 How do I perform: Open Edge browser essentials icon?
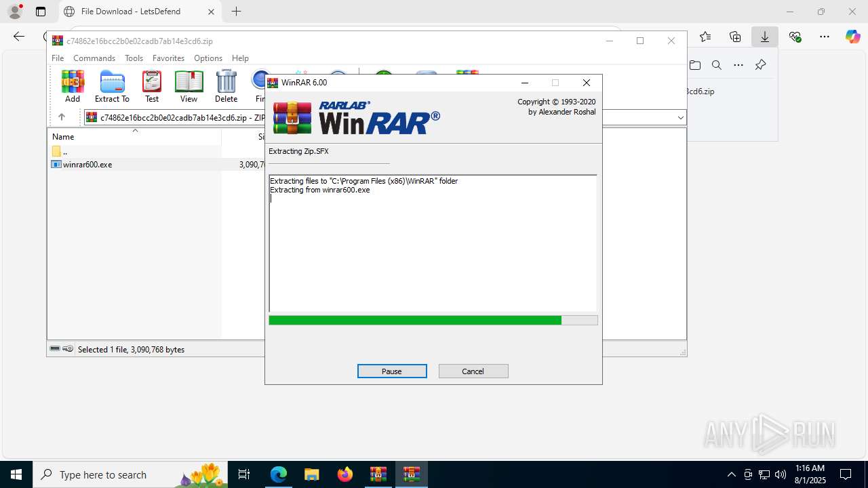pos(795,37)
